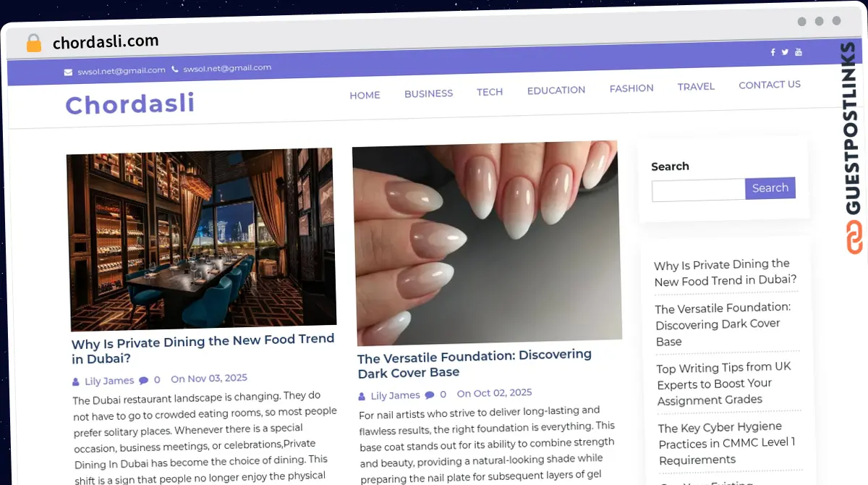Switch to the FASHION section
Viewport: 868px width, 485px height.
[x=631, y=88]
